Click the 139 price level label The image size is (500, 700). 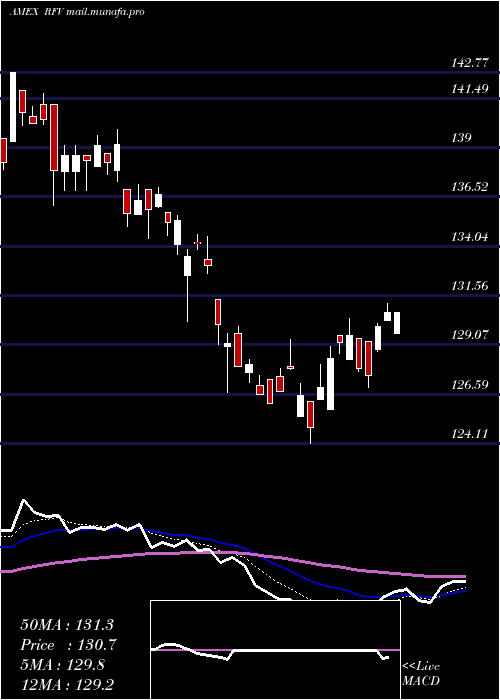(x=461, y=138)
